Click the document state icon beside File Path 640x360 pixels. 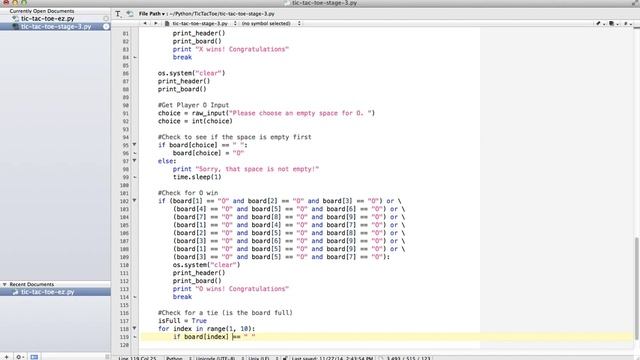pyautogui.click(x=130, y=14)
